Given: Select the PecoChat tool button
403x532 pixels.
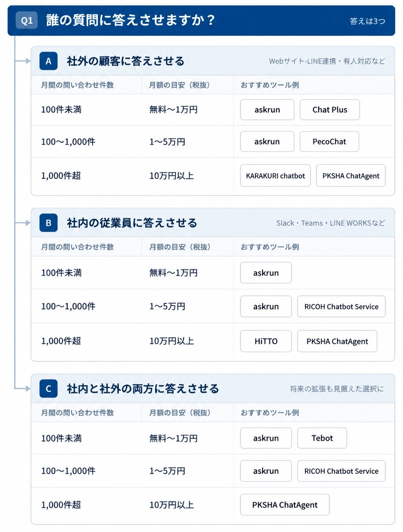Looking at the screenshot, I should [329, 142].
